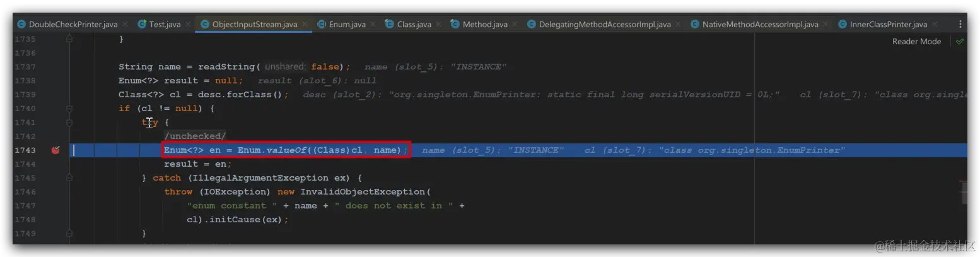Click the class icon on the ObjectInputStream.java tab

(204, 25)
